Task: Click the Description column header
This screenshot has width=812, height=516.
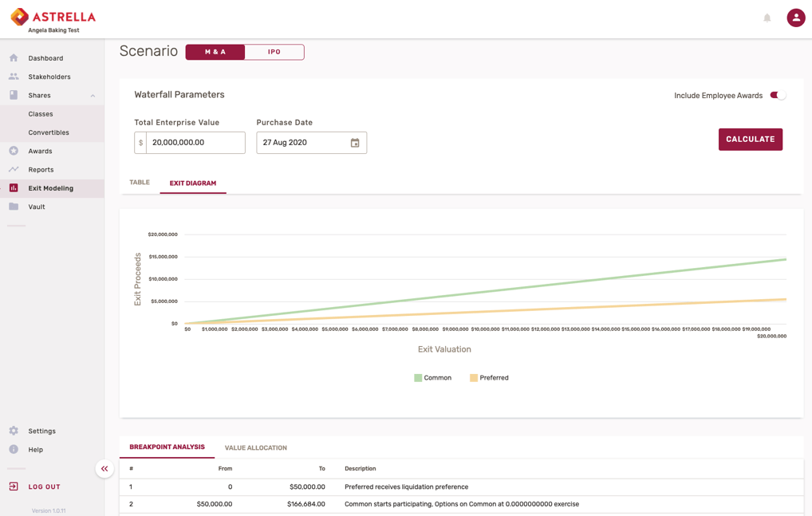Action: pyautogui.click(x=361, y=469)
